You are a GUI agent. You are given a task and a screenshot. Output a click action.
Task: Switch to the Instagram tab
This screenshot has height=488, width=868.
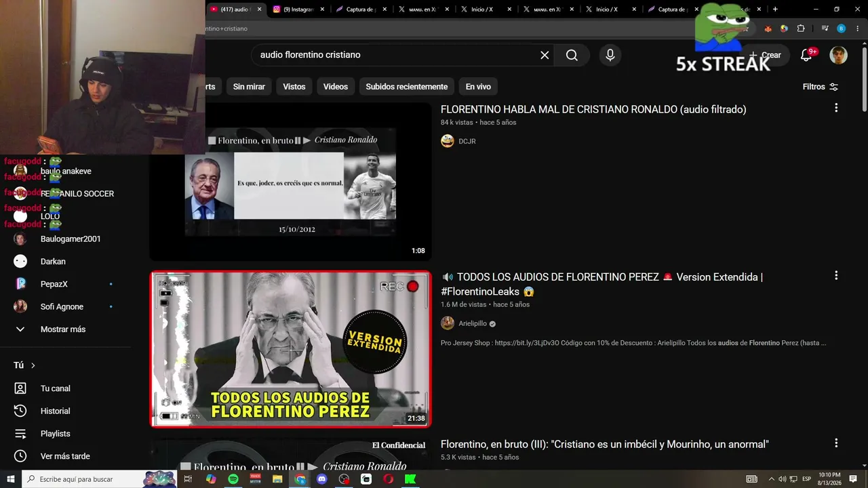pyautogui.click(x=298, y=9)
